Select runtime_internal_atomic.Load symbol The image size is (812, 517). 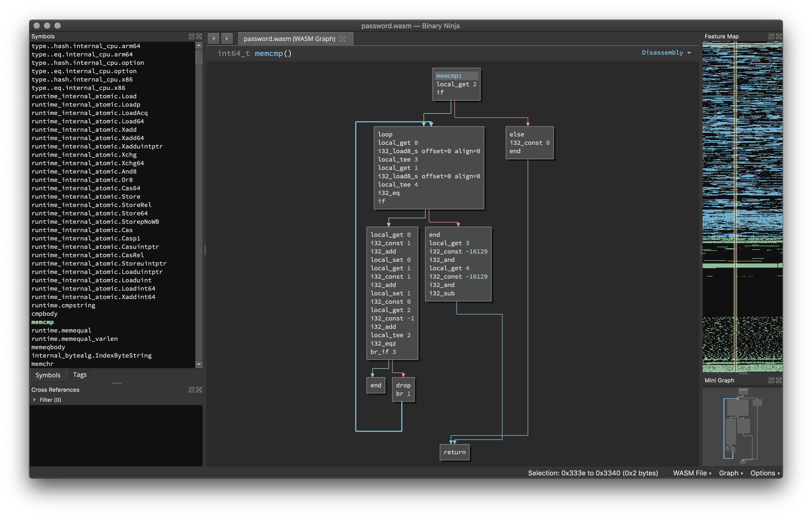tap(84, 96)
